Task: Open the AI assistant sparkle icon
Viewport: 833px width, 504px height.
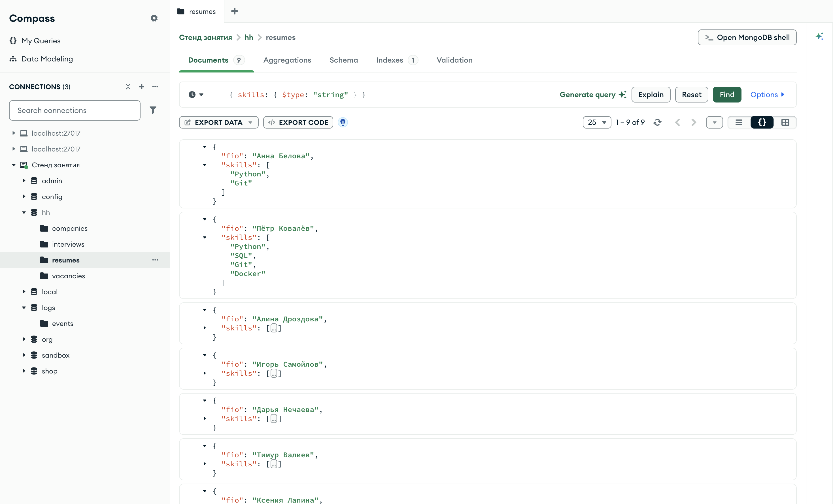Action: coord(819,37)
